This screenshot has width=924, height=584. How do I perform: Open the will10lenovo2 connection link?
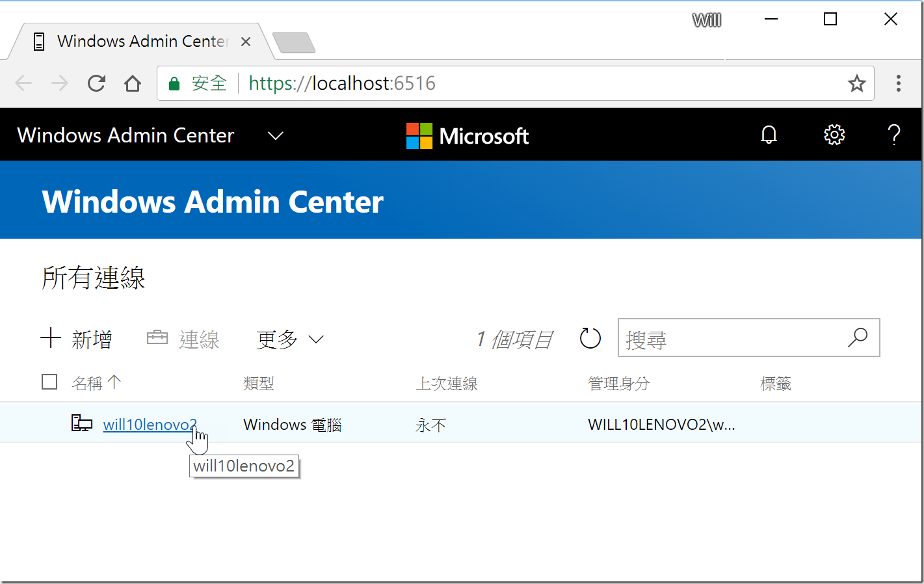(150, 425)
